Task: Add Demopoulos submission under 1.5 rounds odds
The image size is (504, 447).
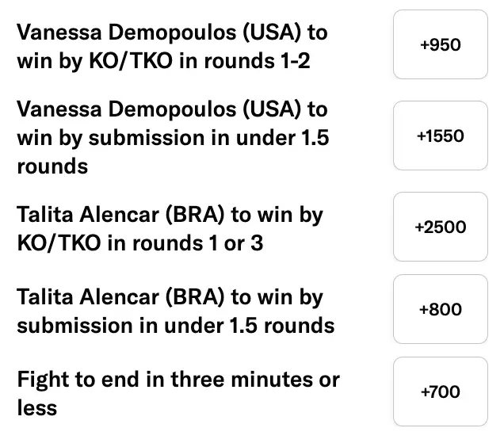Action: [x=440, y=136]
